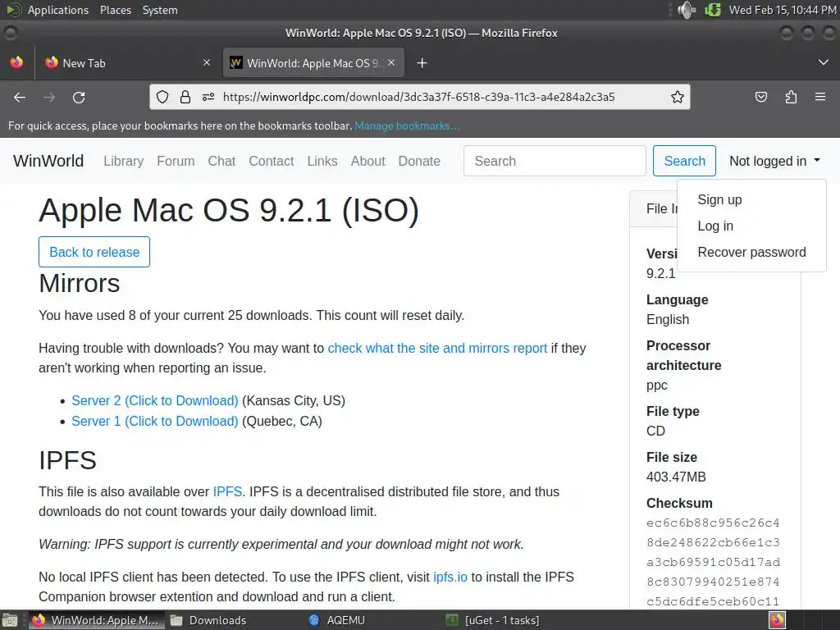Viewport: 840px width, 630px height.
Task: Choose Sign up from the dropdown
Action: tap(719, 200)
